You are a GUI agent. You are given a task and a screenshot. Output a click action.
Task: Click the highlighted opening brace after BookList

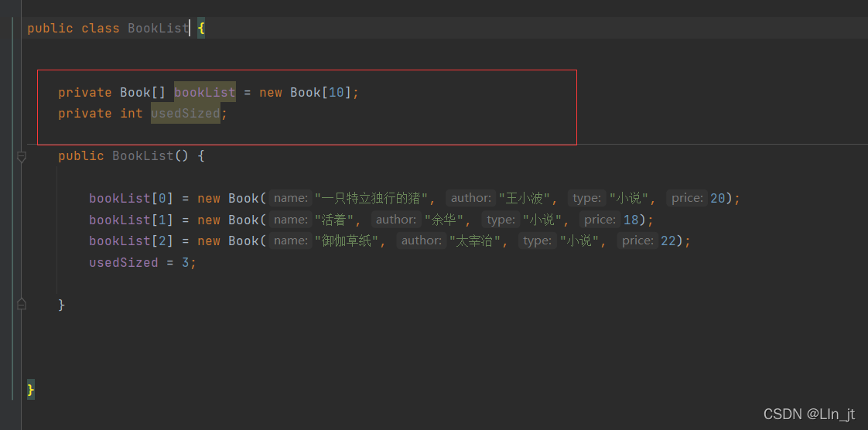tap(201, 28)
